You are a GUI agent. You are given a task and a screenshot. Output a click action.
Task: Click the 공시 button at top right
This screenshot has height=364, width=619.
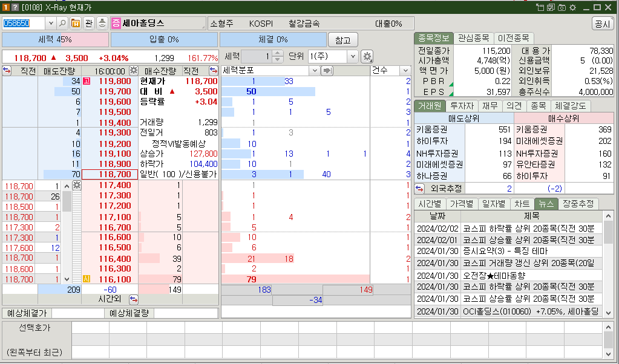[602, 23]
